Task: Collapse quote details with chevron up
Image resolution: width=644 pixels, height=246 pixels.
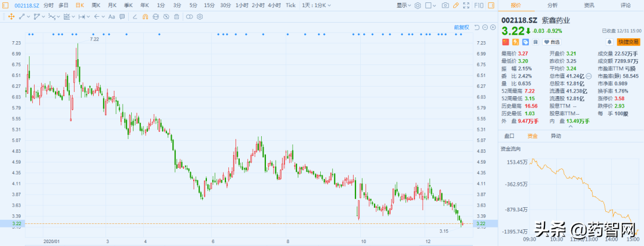Action: click(571, 127)
